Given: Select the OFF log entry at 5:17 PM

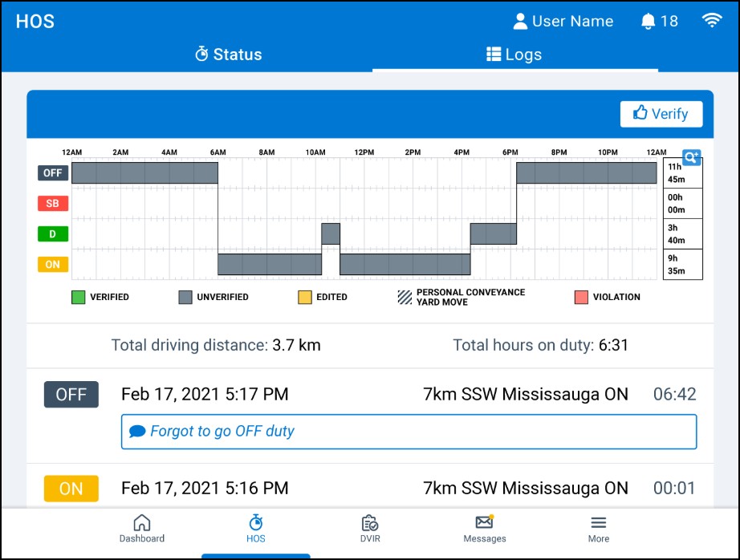Looking at the screenshot, I should [370, 416].
